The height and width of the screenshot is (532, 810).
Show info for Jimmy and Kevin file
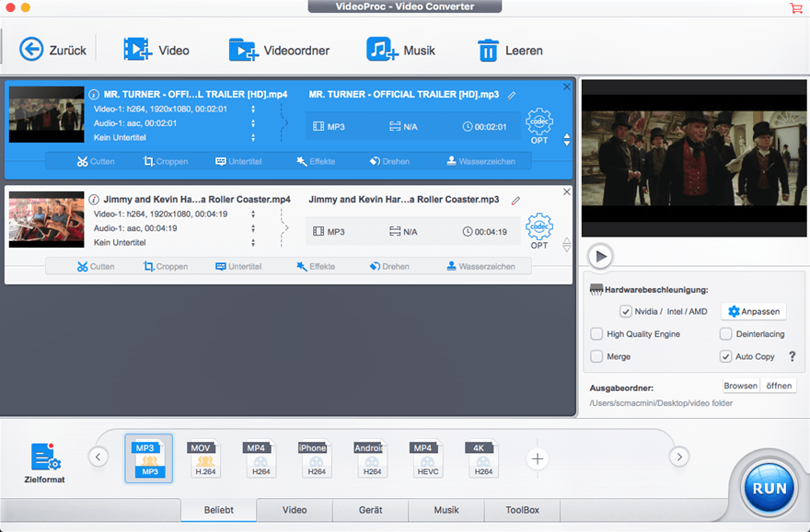(94, 200)
